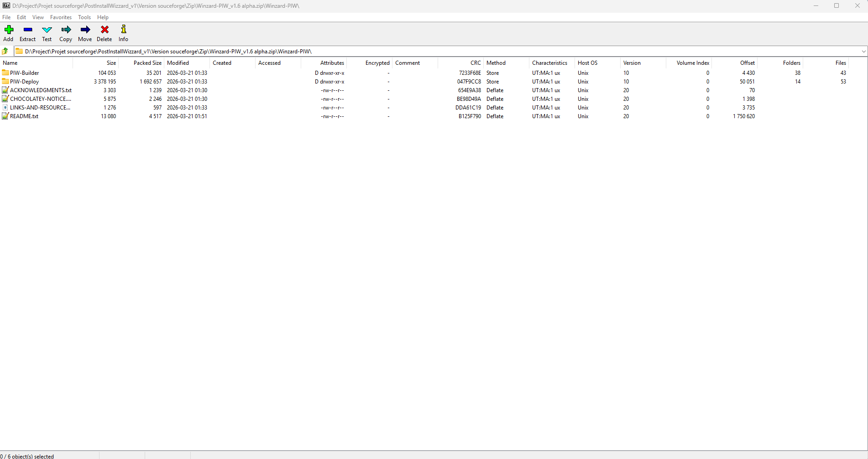Click the README.txt file icon
The width and height of the screenshot is (868, 459).
pyautogui.click(x=5, y=116)
